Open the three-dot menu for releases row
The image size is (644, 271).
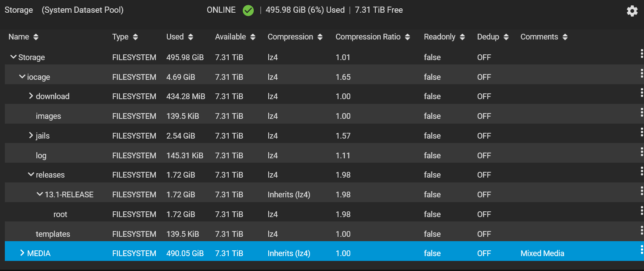pyautogui.click(x=641, y=171)
